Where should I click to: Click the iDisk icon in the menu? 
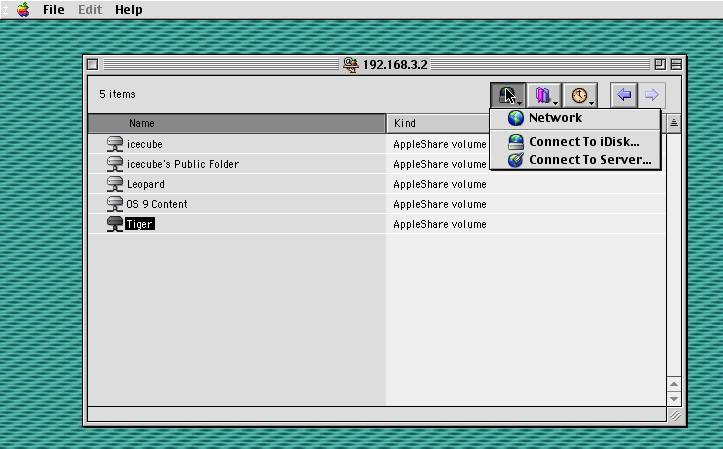(x=516, y=142)
